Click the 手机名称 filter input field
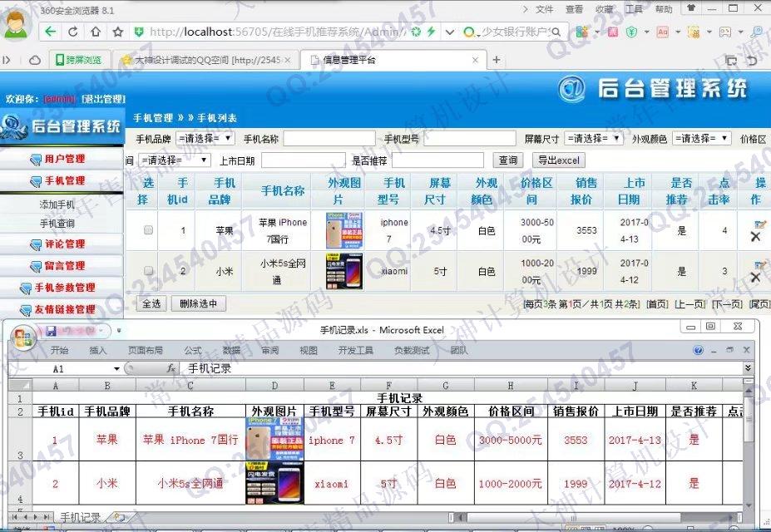The height and width of the screenshot is (532, 771). click(329, 139)
